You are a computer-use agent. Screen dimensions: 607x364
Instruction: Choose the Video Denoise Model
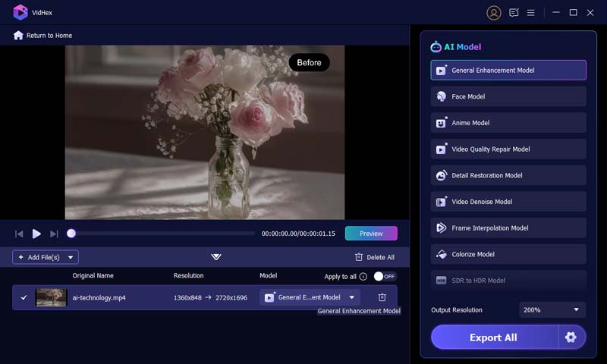pyautogui.click(x=508, y=202)
